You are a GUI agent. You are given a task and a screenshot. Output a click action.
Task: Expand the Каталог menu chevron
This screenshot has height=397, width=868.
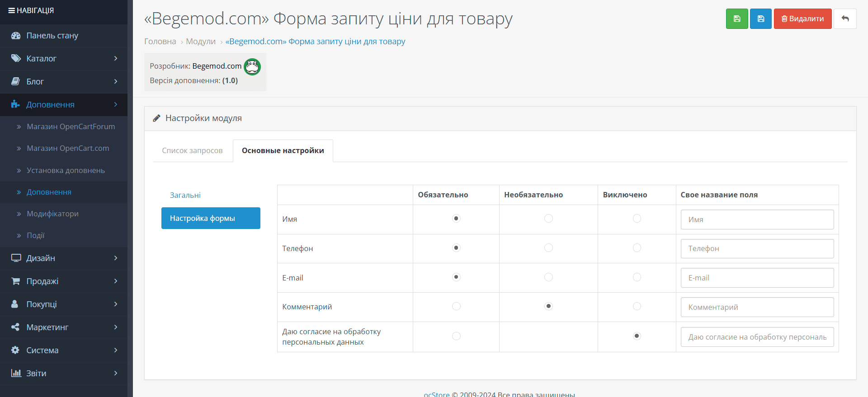(116, 59)
